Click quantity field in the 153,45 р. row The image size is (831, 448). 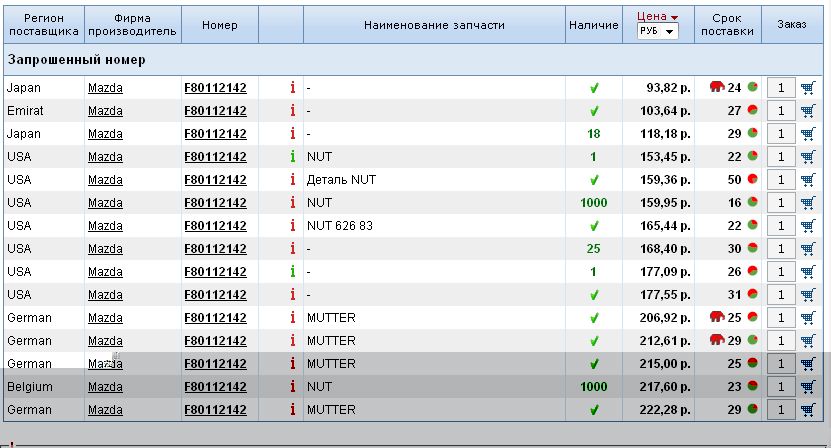781,157
